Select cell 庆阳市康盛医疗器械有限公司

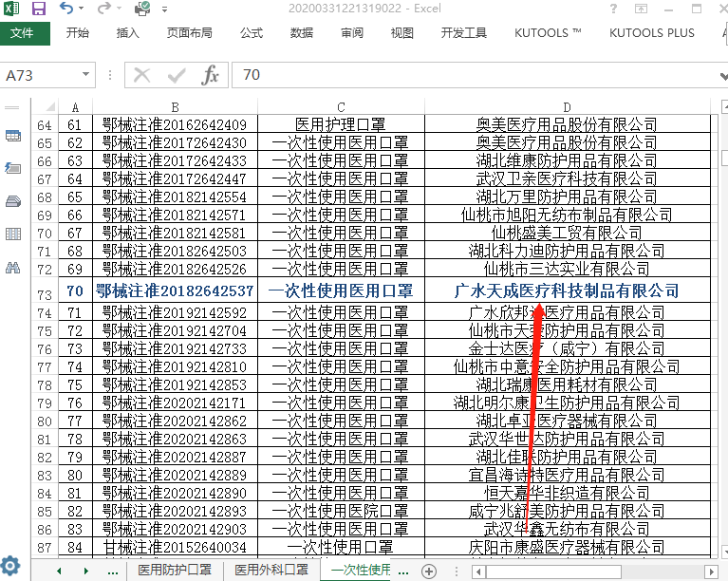click(568, 547)
